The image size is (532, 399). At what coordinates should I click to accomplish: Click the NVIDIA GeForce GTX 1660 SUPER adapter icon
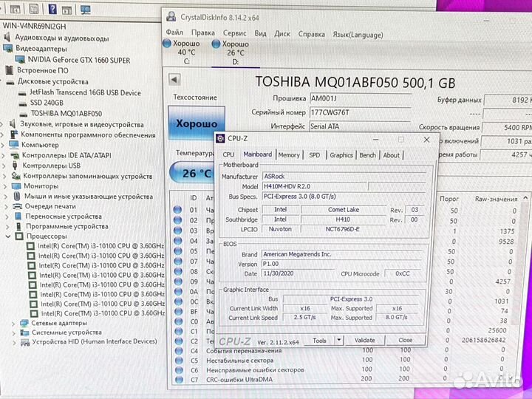[20, 60]
